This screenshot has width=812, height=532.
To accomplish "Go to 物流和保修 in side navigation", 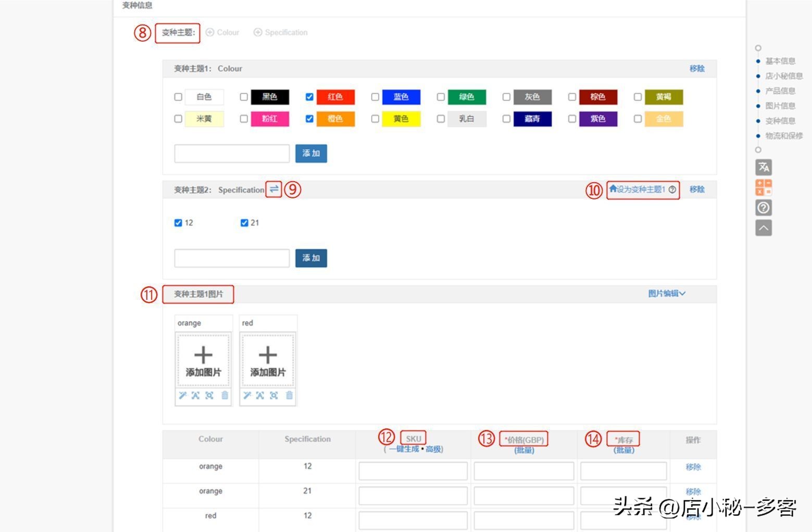I will coord(783,136).
